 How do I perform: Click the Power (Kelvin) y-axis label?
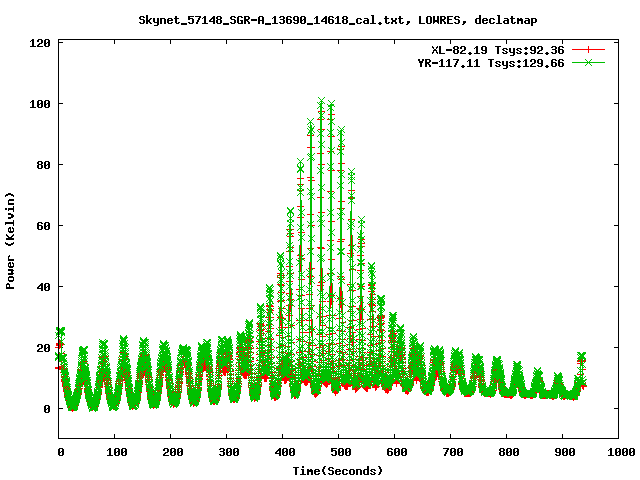[11, 240]
